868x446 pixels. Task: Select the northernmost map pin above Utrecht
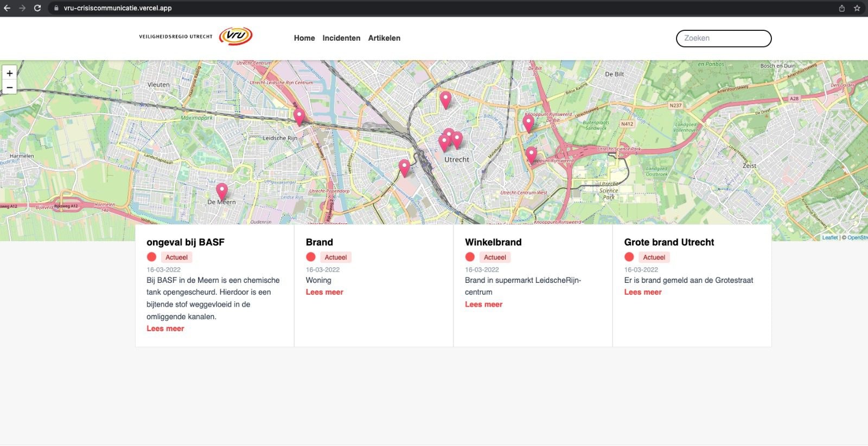[x=445, y=99]
